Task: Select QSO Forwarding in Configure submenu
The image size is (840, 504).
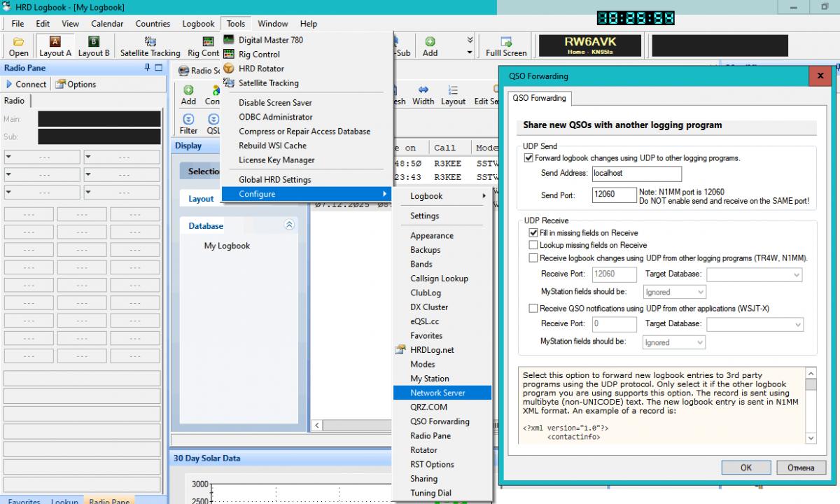Action: tap(440, 421)
